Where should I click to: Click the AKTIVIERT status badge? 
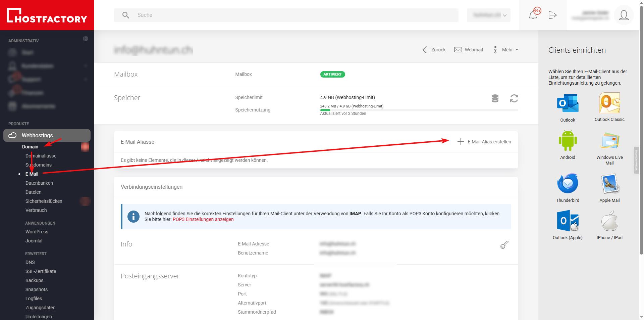tap(332, 74)
